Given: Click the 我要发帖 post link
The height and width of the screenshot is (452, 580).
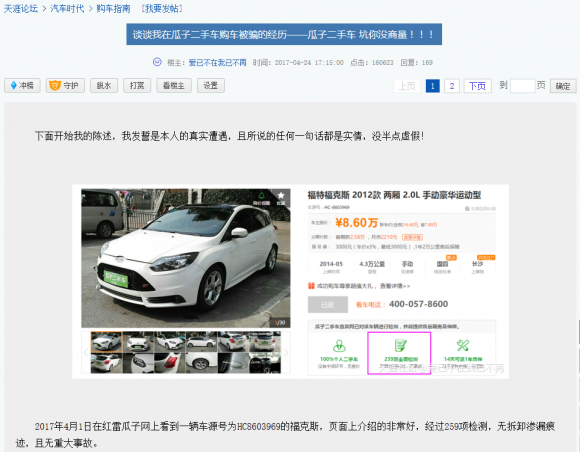Looking at the screenshot, I should coord(162,9).
